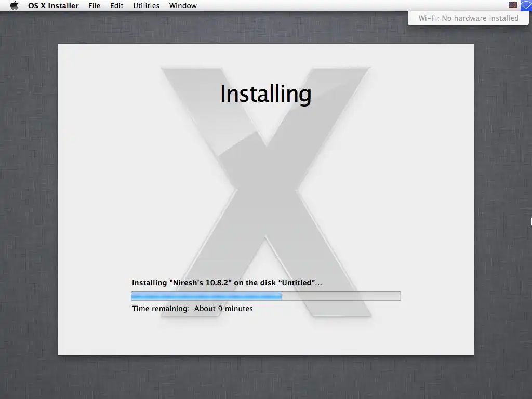Open the Utilities menu
Screen dimensions: 532x399
point(146,6)
